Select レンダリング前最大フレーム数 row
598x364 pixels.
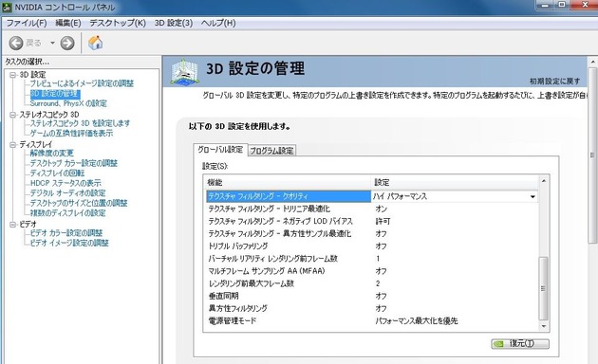click(371, 283)
